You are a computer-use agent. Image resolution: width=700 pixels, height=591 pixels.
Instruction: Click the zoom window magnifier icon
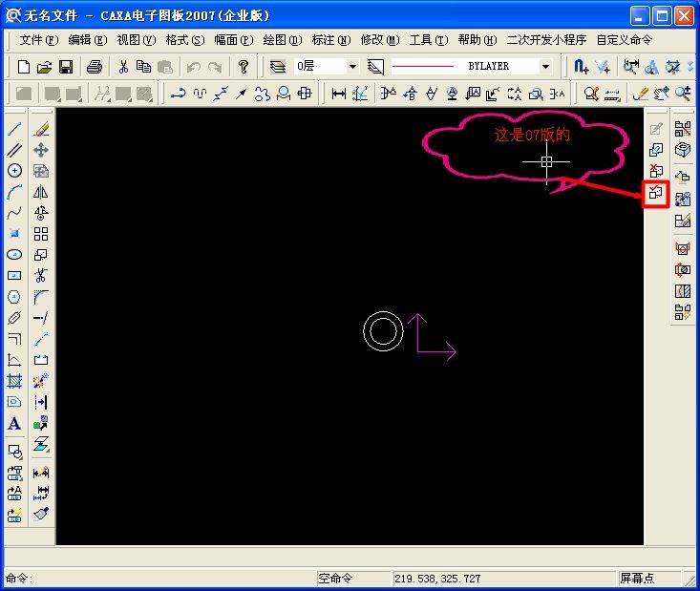point(682,94)
